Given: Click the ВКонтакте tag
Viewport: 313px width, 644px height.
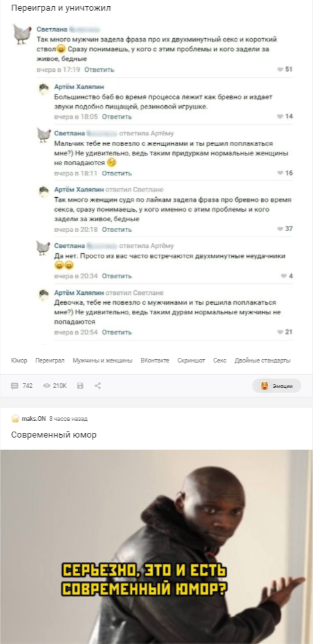Looking at the screenshot, I should [x=155, y=361].
